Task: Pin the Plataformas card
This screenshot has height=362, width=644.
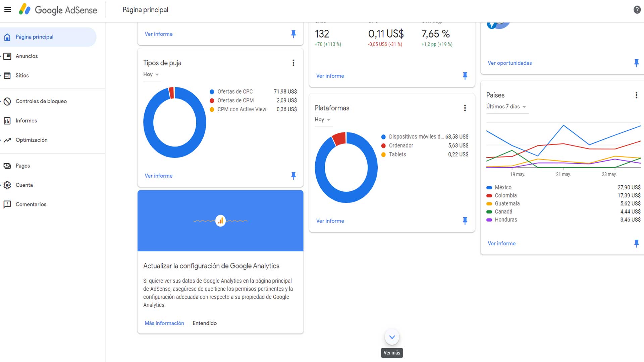Action: click(x=465, y=221)
